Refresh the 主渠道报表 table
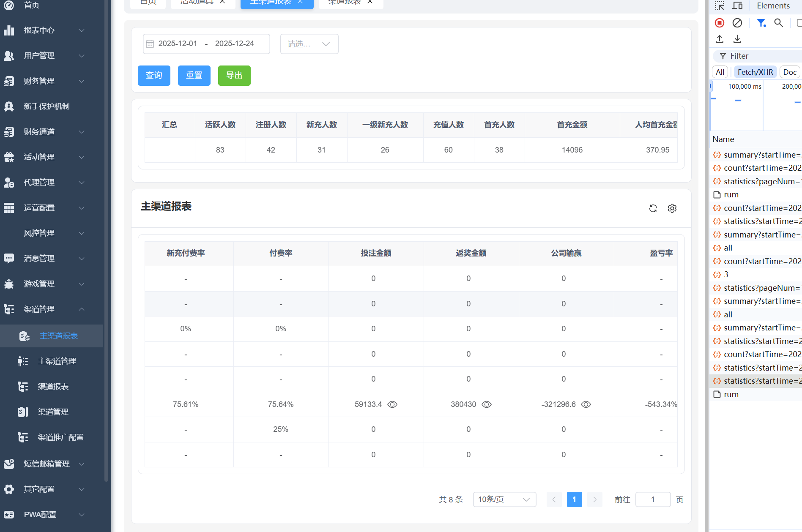This screenshot has width=802, height=532. tap(653, 208)
